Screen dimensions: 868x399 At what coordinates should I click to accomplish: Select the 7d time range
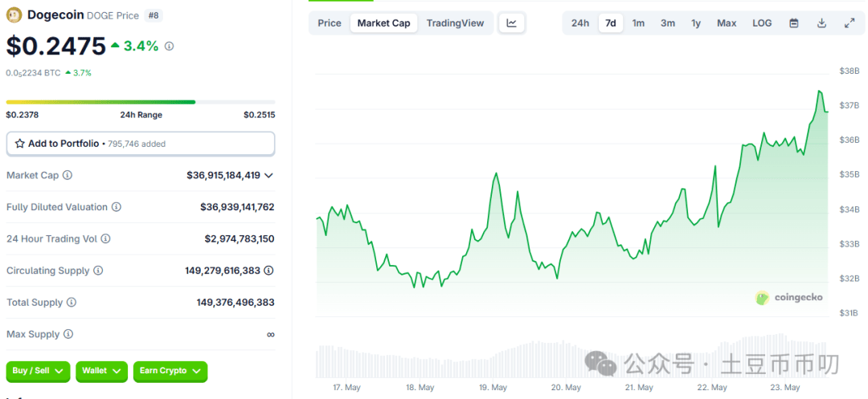point(611,23)
